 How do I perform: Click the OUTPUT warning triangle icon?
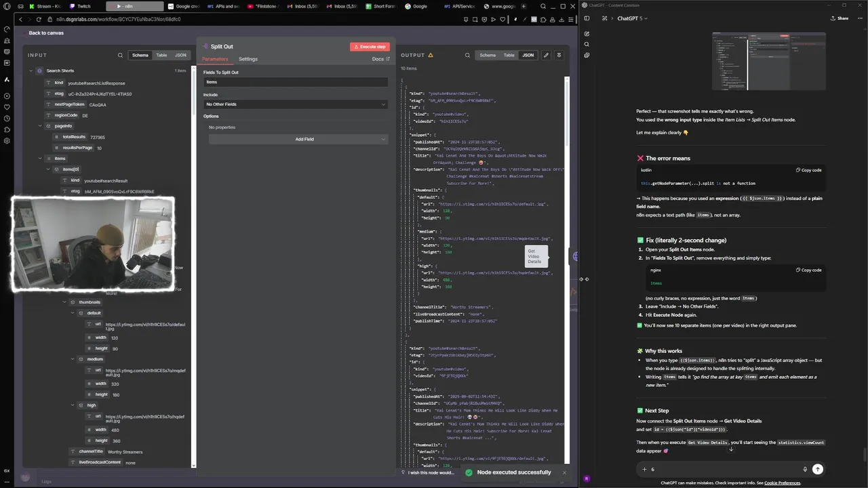coord(431,55)
